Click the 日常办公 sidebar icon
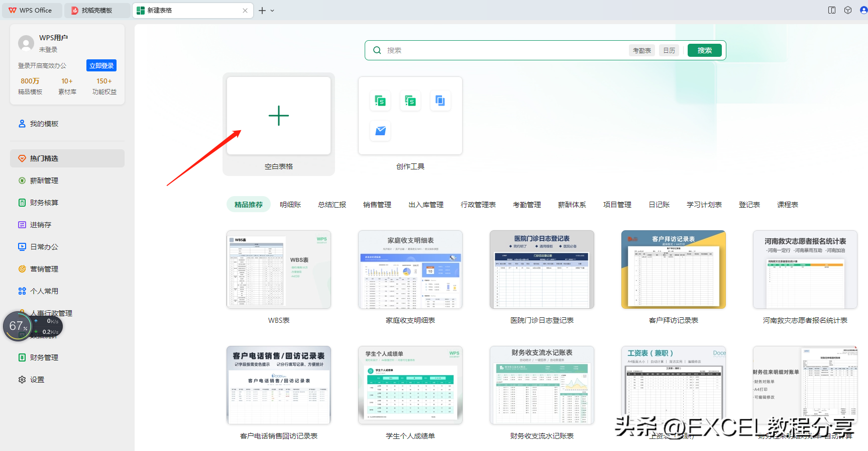The height and width of the screenshot is (451, 868). pyautogui.click(x=22, y=247)
